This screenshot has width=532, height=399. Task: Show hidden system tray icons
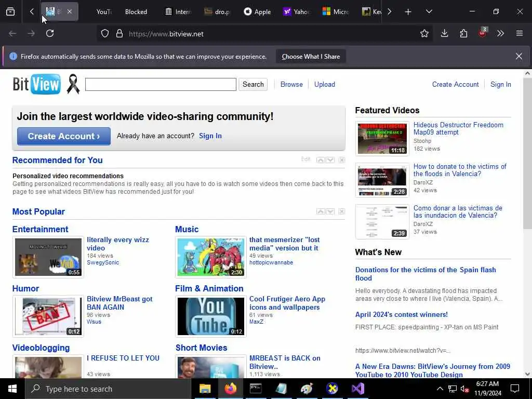coord(440,389)
